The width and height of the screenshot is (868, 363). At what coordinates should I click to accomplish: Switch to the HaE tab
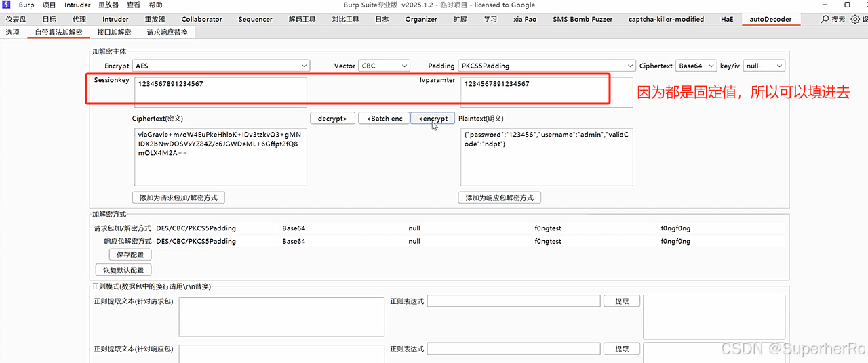727,20
